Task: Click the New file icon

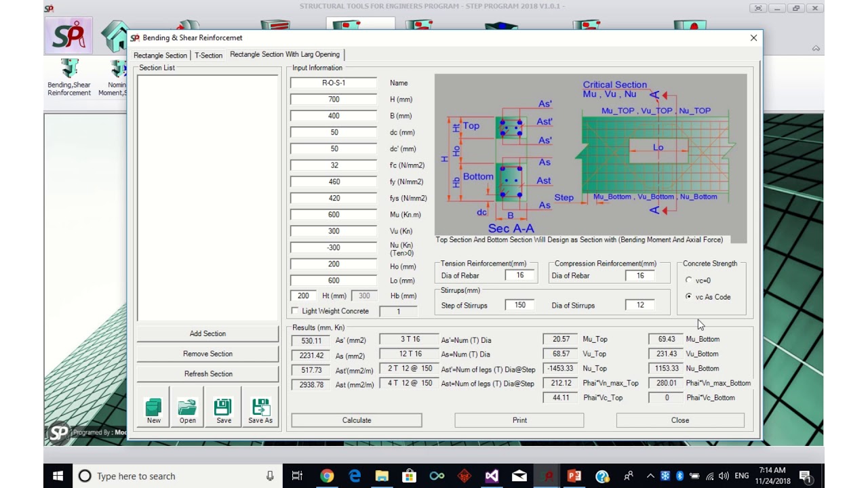Action: click(x=154, y=409)
